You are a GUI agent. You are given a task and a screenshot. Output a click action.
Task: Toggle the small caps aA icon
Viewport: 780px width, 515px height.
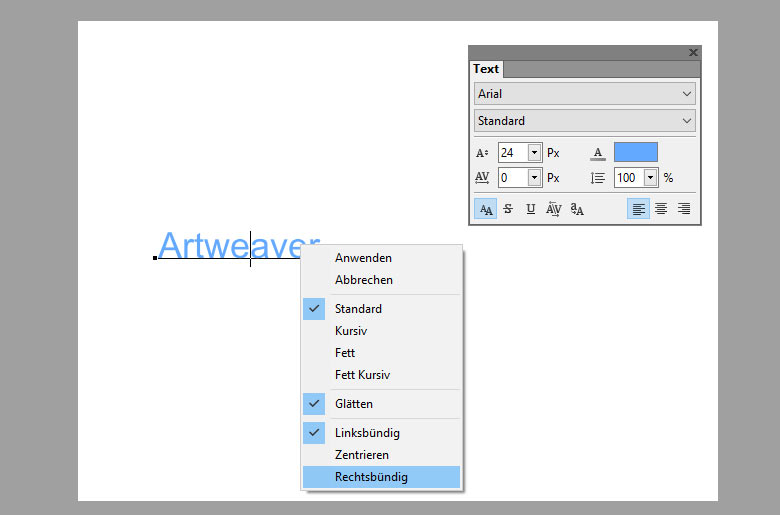click(x=577, y=209)
